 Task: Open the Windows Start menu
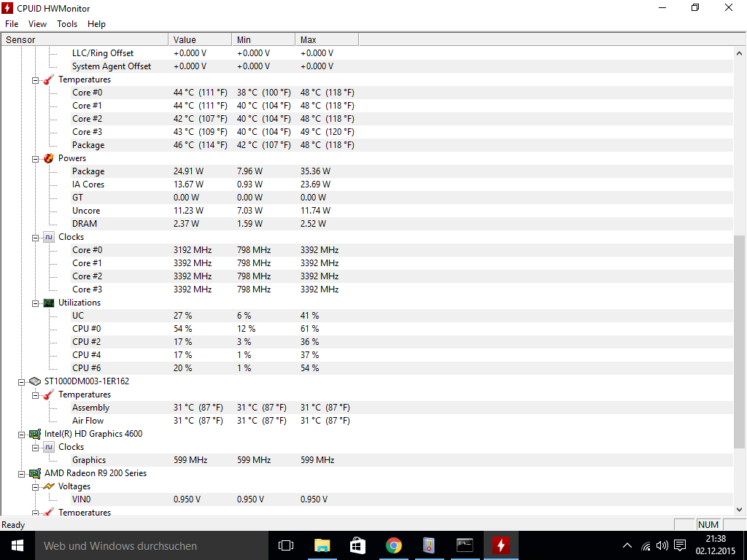point(18,545)
